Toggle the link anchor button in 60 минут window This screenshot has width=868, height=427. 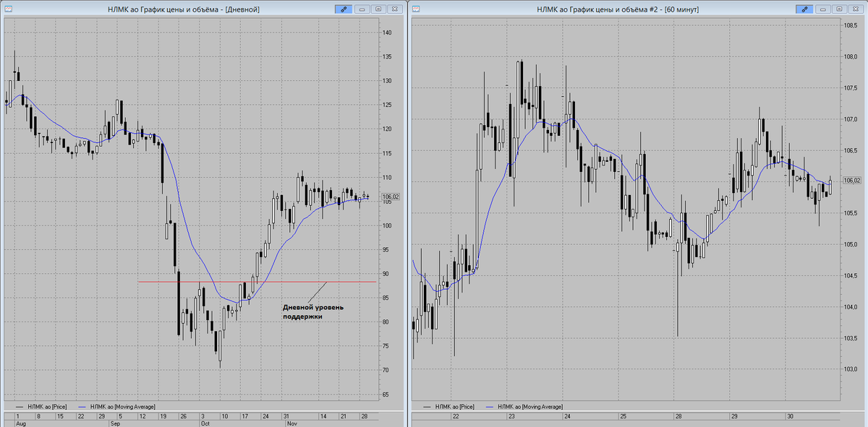804,9
